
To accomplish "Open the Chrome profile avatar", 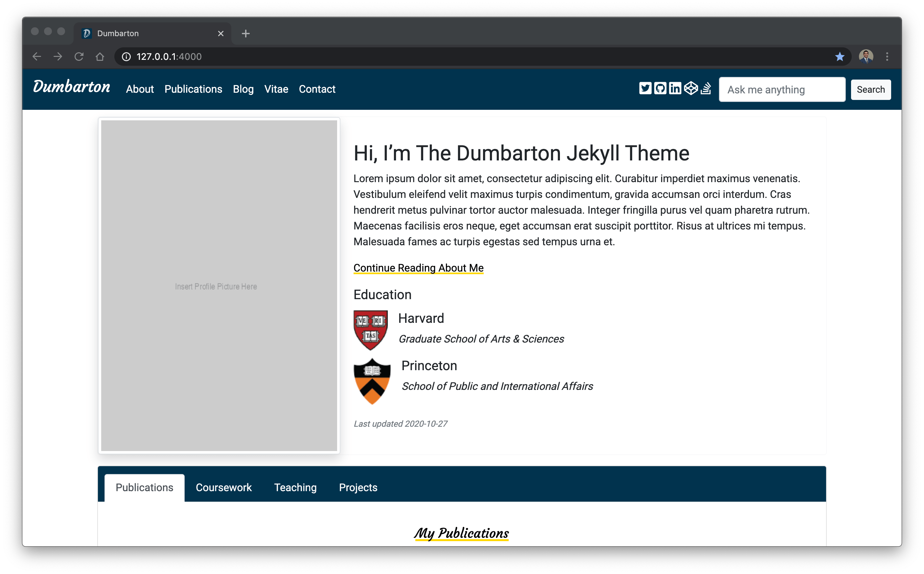I will click(x=866, y=57).
